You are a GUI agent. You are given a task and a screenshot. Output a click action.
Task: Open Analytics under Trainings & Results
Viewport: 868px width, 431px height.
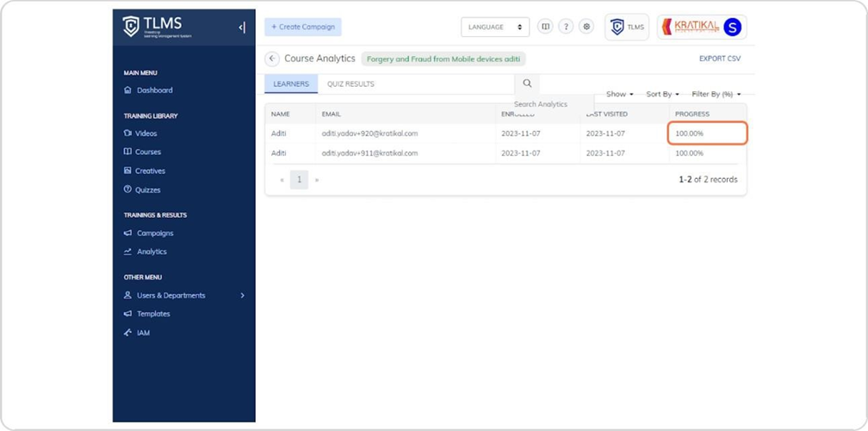coord(145,252)
